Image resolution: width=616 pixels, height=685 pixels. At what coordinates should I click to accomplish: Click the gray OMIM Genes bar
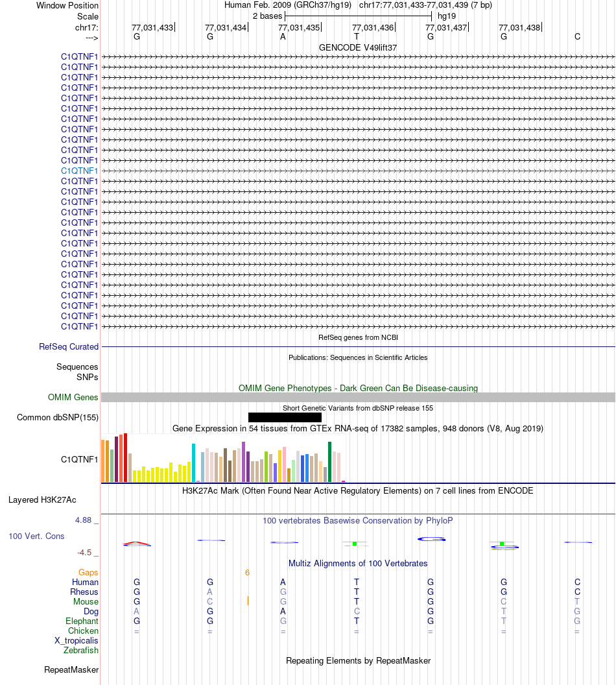(x=358, y=397)
